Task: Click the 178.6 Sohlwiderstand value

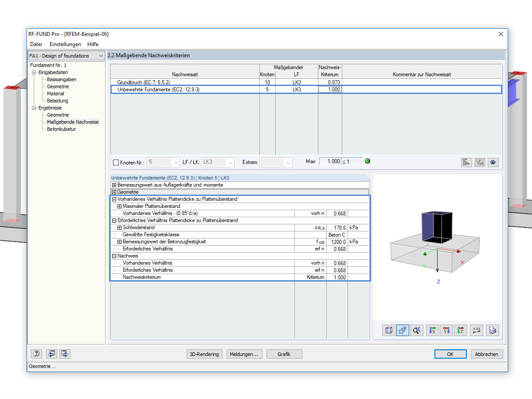Action: (x=337, y=227)
